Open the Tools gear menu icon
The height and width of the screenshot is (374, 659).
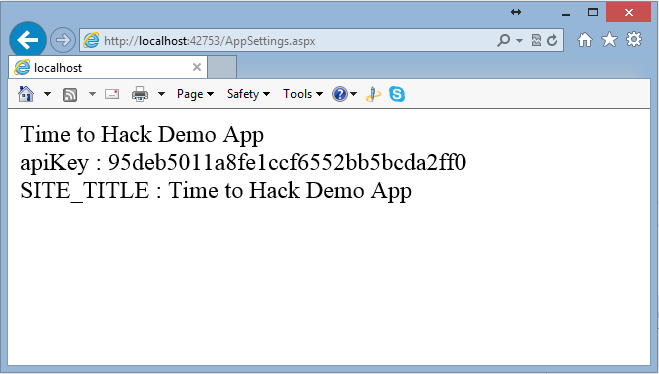634,40
